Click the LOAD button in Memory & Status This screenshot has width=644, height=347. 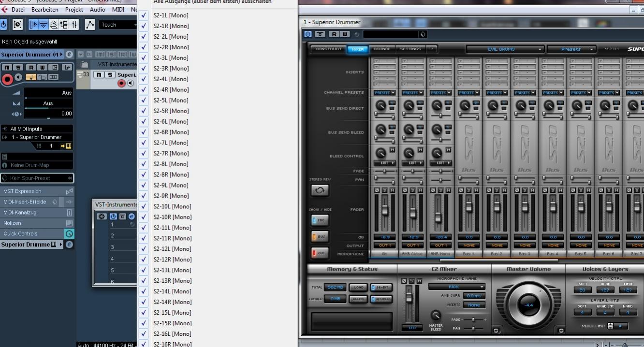coord(358,288)
